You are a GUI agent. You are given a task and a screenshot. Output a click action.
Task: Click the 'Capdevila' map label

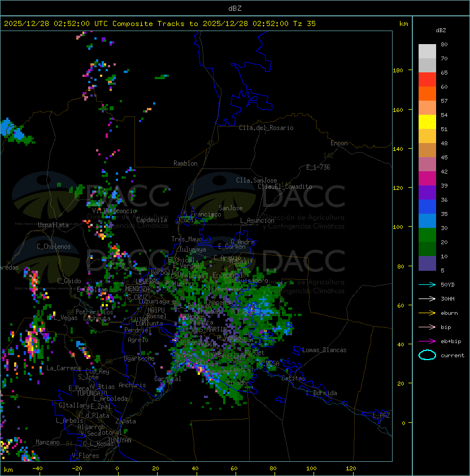(x=151, y=220)
